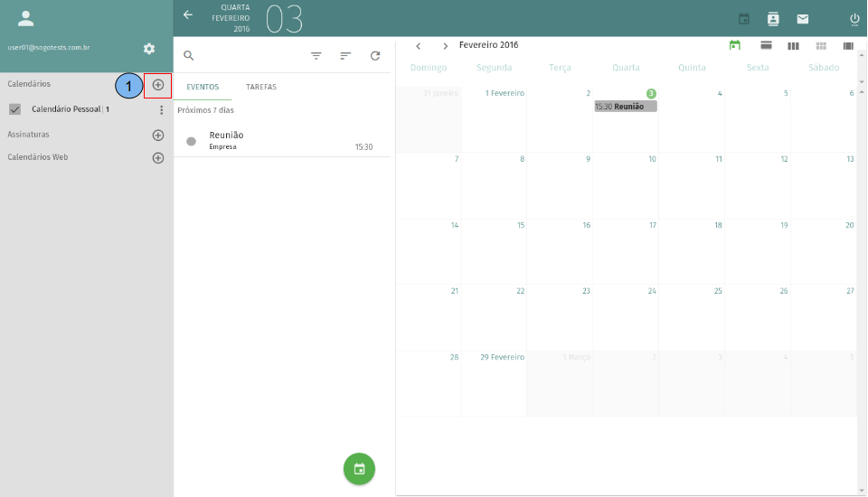Viewport: 868px width, 497px height.
Task: Click the add calendar plus icon
Action: [158, 85]
